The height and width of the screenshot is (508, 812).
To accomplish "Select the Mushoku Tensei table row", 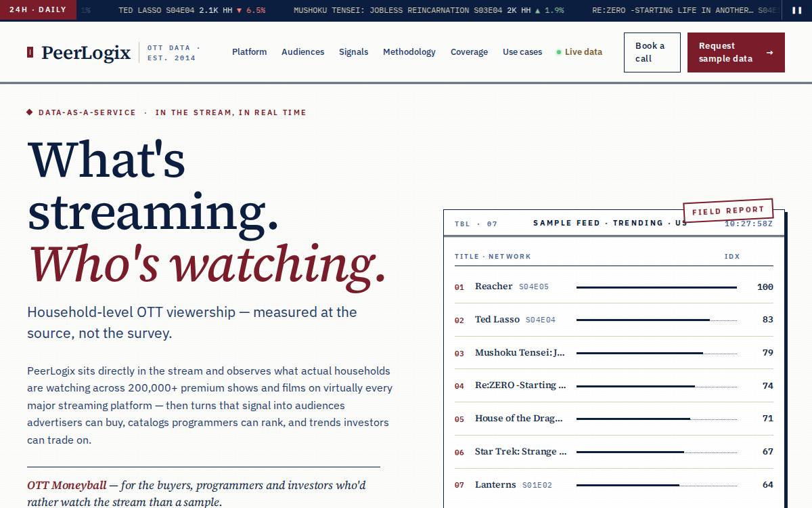I will point(614,353).
